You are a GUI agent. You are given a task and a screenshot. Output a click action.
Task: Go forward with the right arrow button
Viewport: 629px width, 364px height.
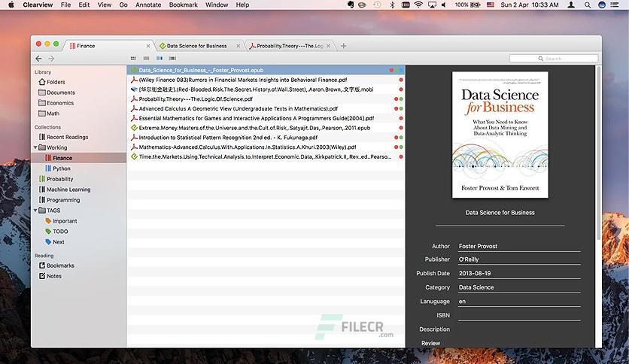coord(51,59)
